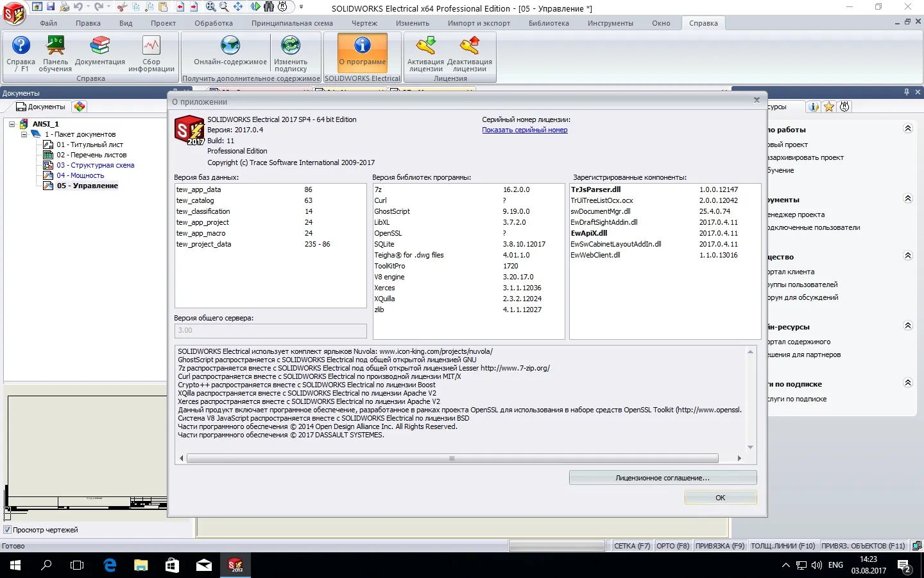Click the SOLIDWORKS Electrical application button
Image resolution: width=924 pixels, height=578 pixels.
click(x=14, y=13)
